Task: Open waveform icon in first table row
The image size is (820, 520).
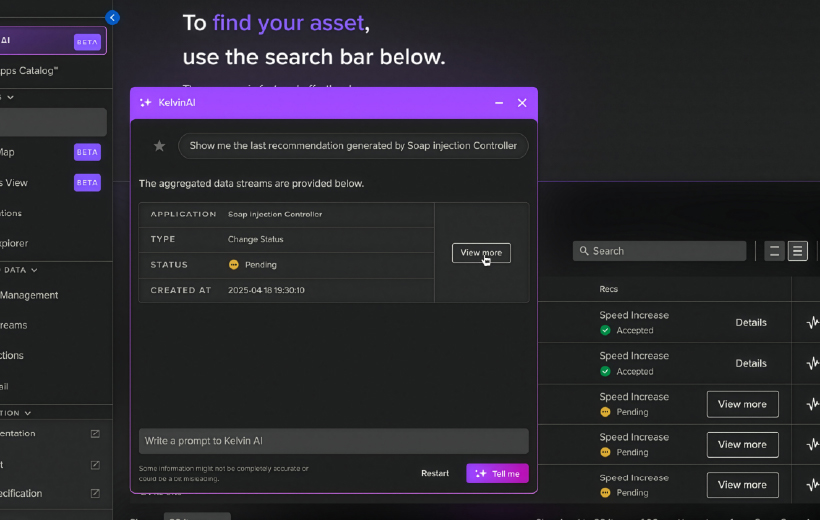Action: click(x=812, y=323)
